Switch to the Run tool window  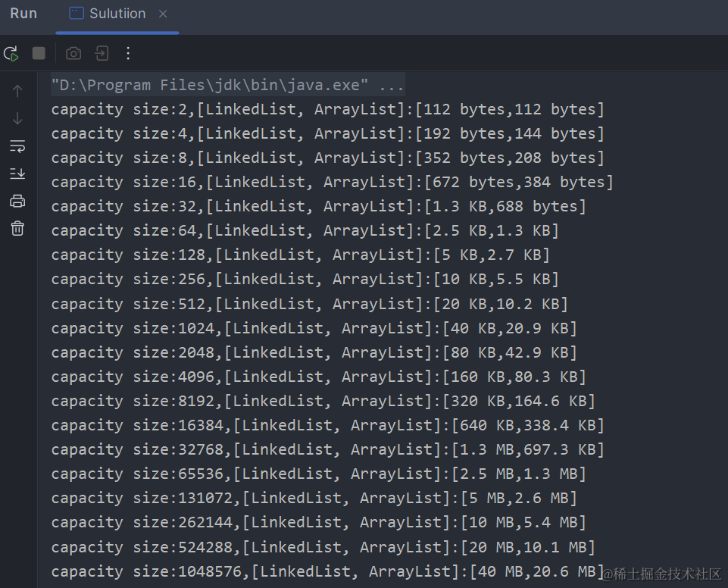pyautogui.click(x=23, y=13)
